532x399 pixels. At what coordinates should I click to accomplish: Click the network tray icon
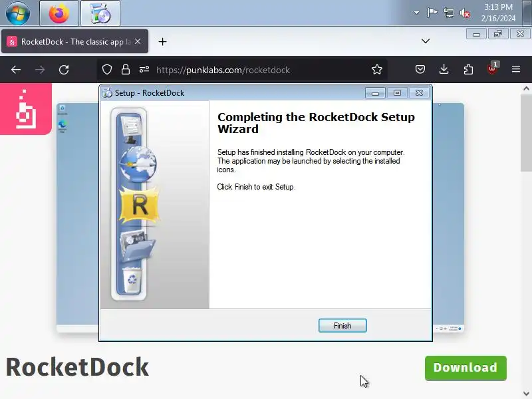[x=448, y=13]
